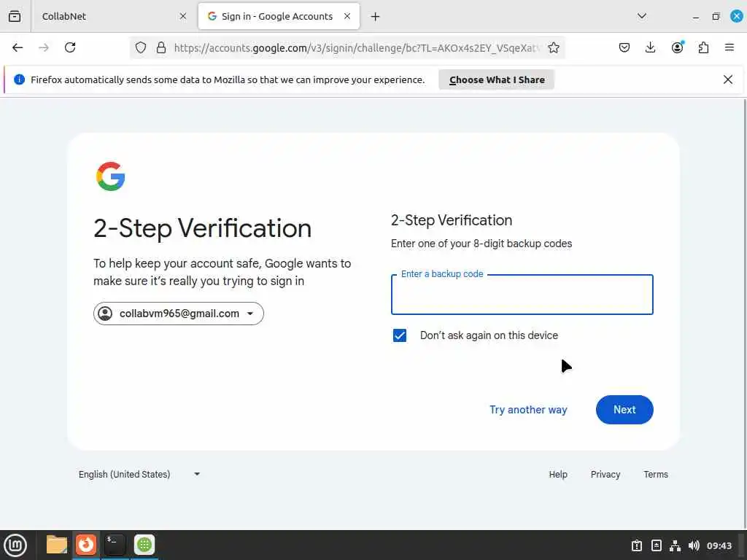Go back using the back arrow
This screenshot has width=747, height=560.
tap(18, 47)
